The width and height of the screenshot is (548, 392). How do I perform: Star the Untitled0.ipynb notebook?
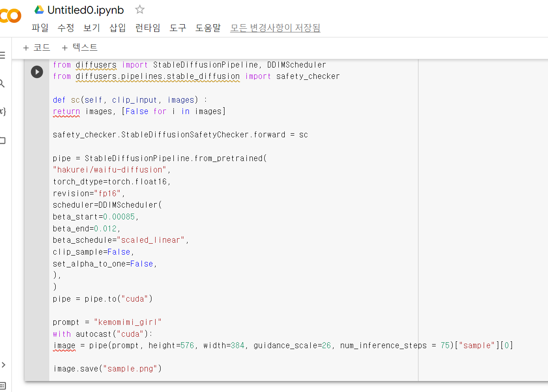point(140,10)
